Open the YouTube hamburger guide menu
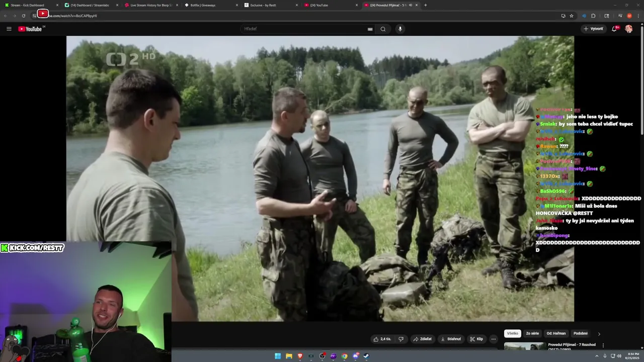This screenshot has width=644, height=362. tap(9, 29)
